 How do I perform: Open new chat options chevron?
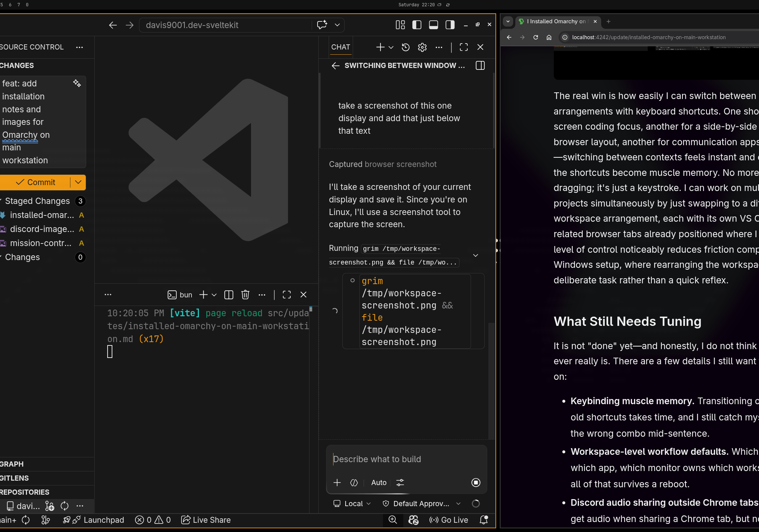pos(391,47)
